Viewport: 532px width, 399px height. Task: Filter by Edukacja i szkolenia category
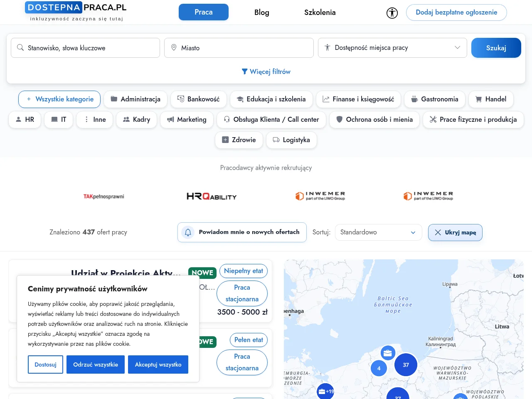[x=271, y=99]
